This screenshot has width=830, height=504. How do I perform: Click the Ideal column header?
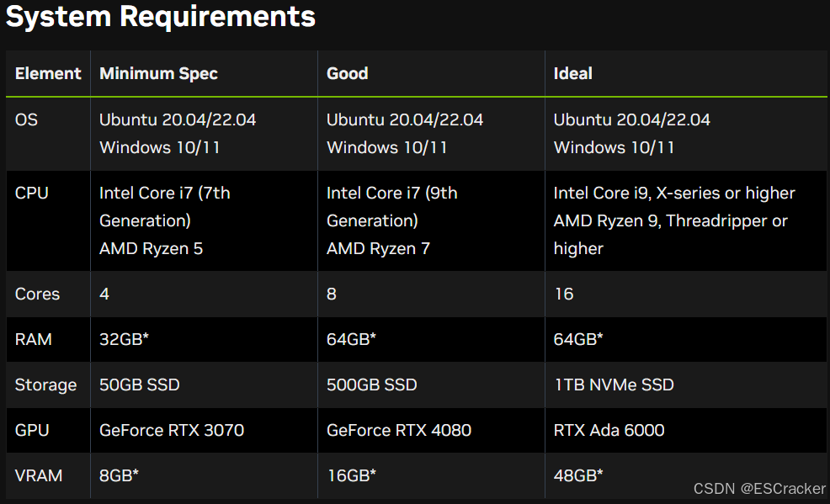pyautogui.click(x=572, y=73)
